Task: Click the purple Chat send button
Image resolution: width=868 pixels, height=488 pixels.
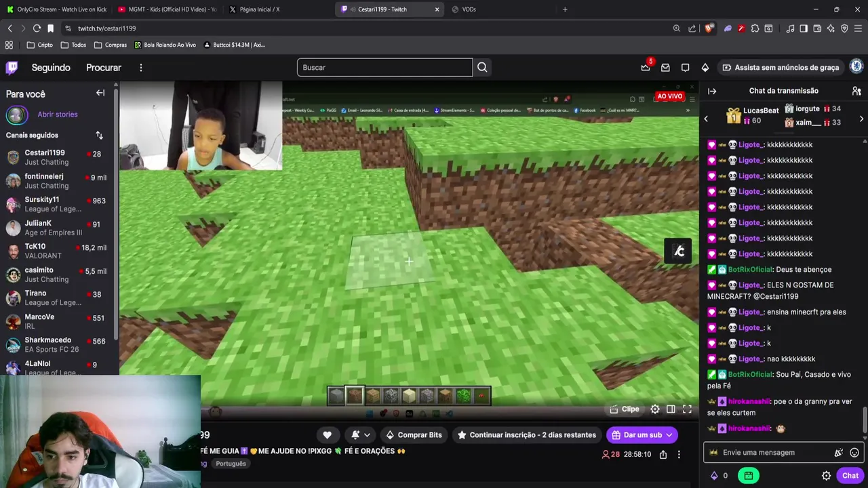Action: [850, 476]
